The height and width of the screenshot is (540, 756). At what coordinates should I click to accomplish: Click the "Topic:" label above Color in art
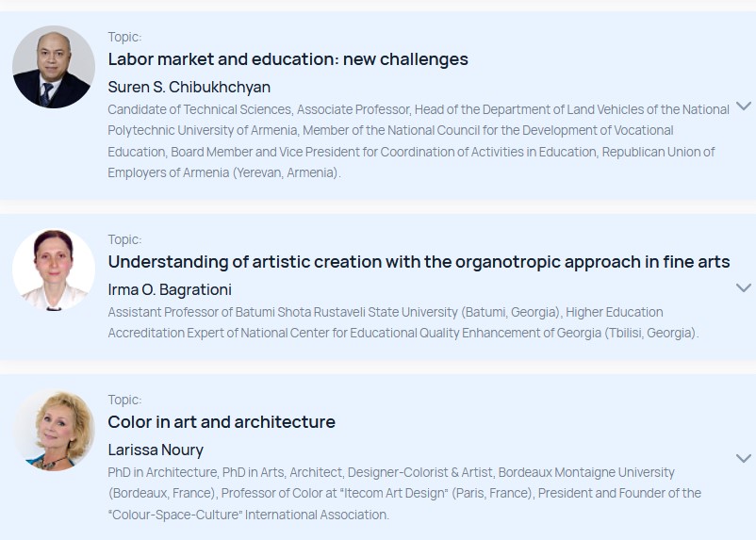124,400
